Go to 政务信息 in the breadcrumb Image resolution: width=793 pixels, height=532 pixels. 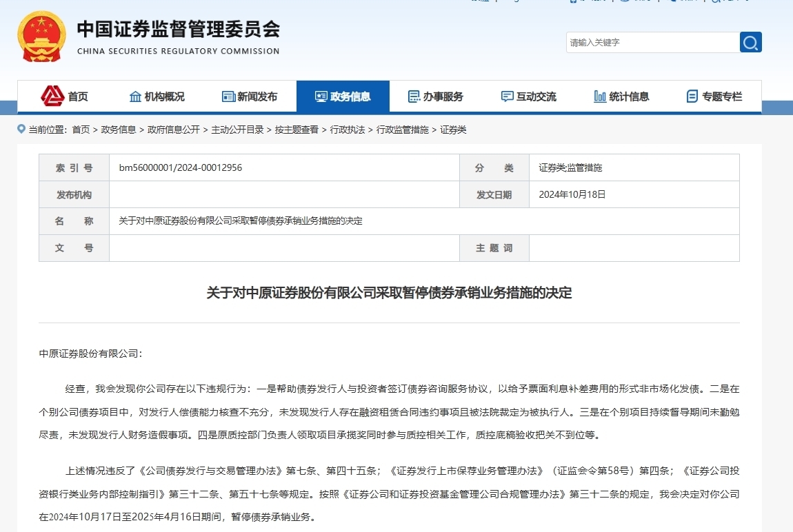(x=119, y=130)
